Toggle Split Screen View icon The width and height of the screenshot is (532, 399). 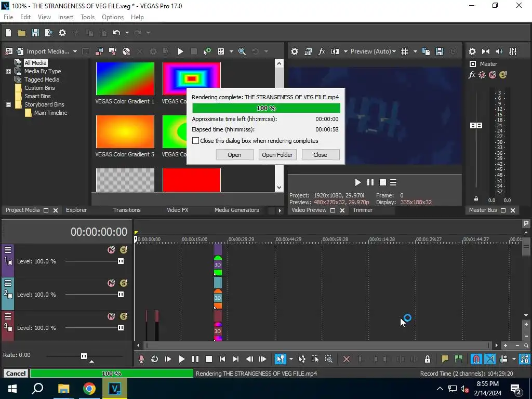[x=335, y=51]
